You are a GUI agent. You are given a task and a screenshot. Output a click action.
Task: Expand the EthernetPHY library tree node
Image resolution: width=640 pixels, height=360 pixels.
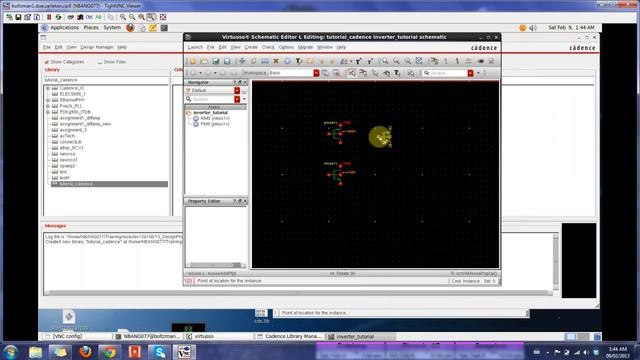[48, 100]
